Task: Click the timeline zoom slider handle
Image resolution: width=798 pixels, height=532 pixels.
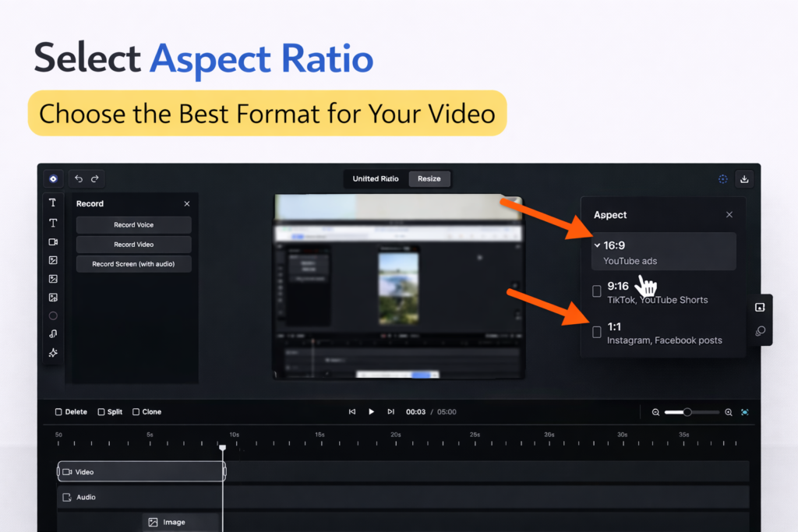Action: pyautogui.click(x=687, y=412)
